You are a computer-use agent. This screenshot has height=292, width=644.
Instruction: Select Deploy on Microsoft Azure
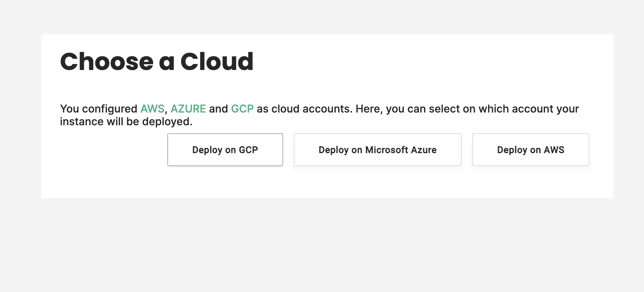coord(378,150)
